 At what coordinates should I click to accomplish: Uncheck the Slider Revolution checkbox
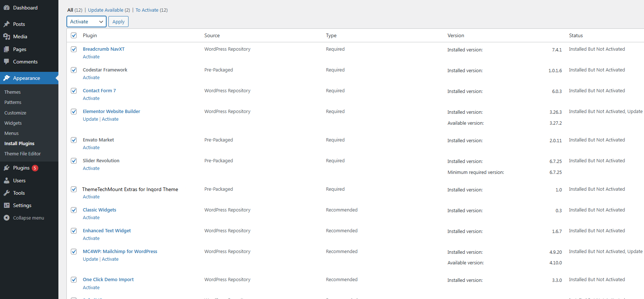tap(74, 161)
